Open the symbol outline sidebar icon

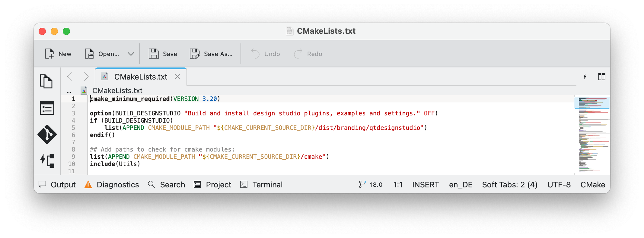[47, 108]
